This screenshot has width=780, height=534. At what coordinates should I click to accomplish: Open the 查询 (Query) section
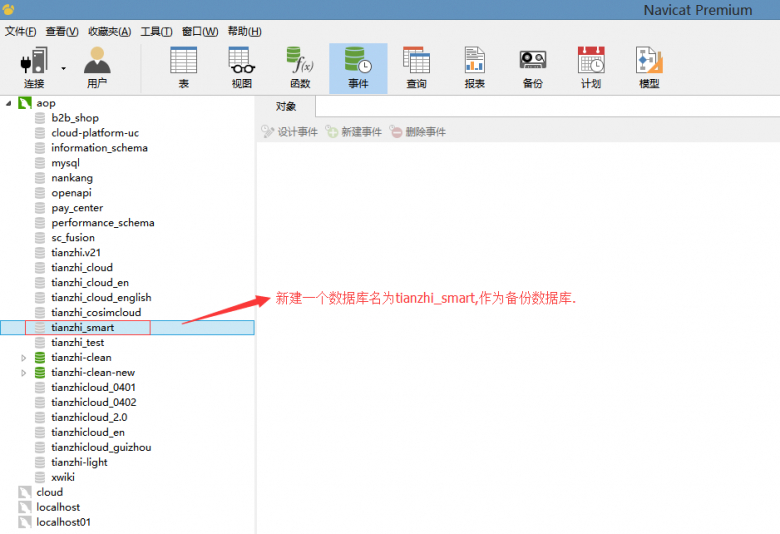pyautogui.click(x=416, y=68)
